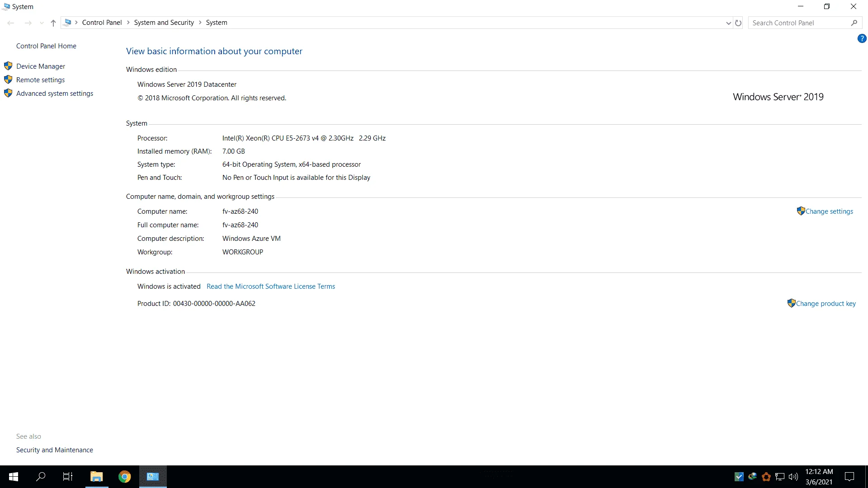This screenshot has height=488, width=868.
Task: Select 'Windows is activated' text
Action: (x=169, y=286)
